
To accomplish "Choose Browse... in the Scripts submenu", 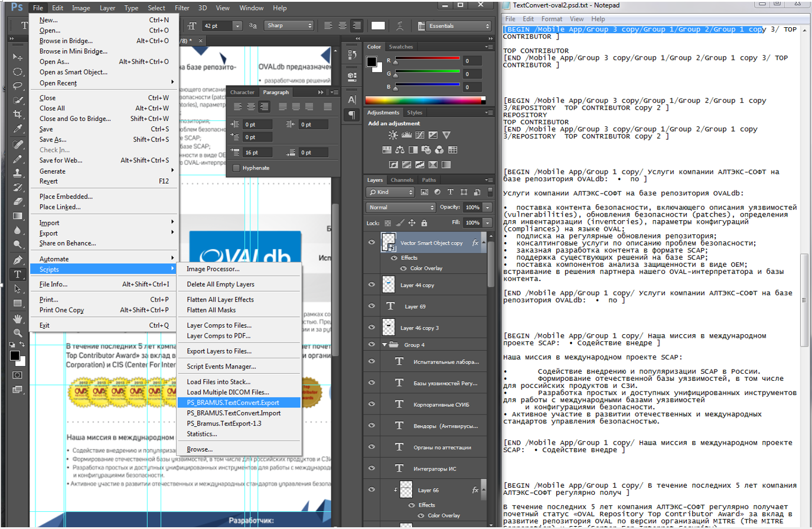I will point(239,449).
